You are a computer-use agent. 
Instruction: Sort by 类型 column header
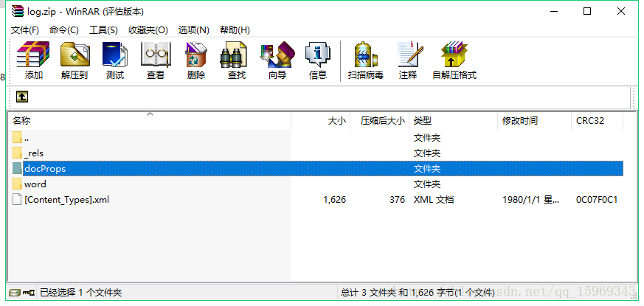[x=453, y=121]
